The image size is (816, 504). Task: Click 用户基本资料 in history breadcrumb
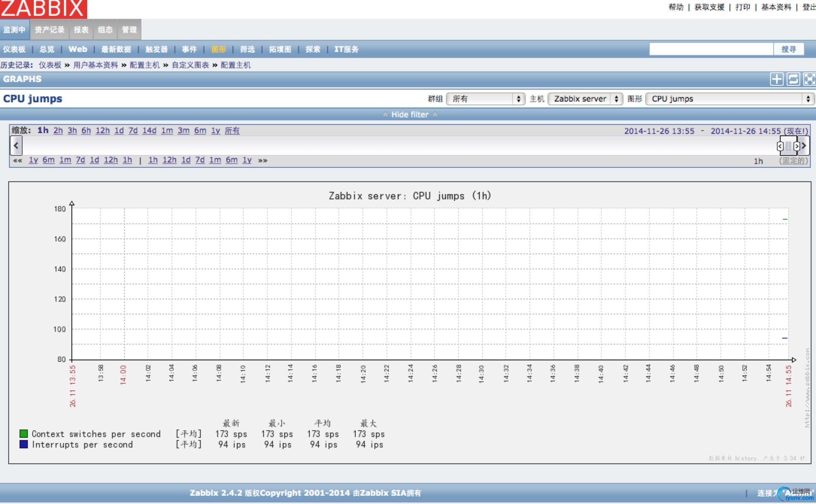96,65
